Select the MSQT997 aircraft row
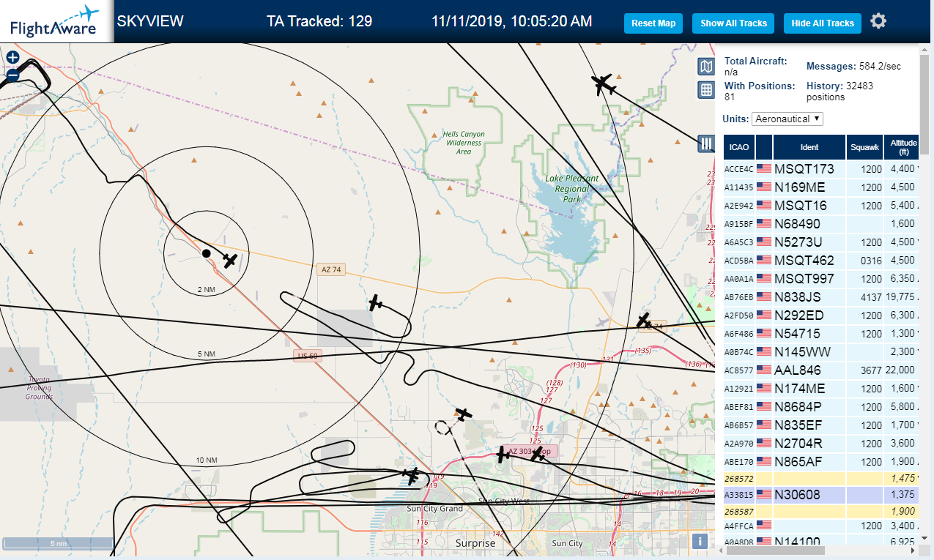934x560 pixels. point(821,279)
